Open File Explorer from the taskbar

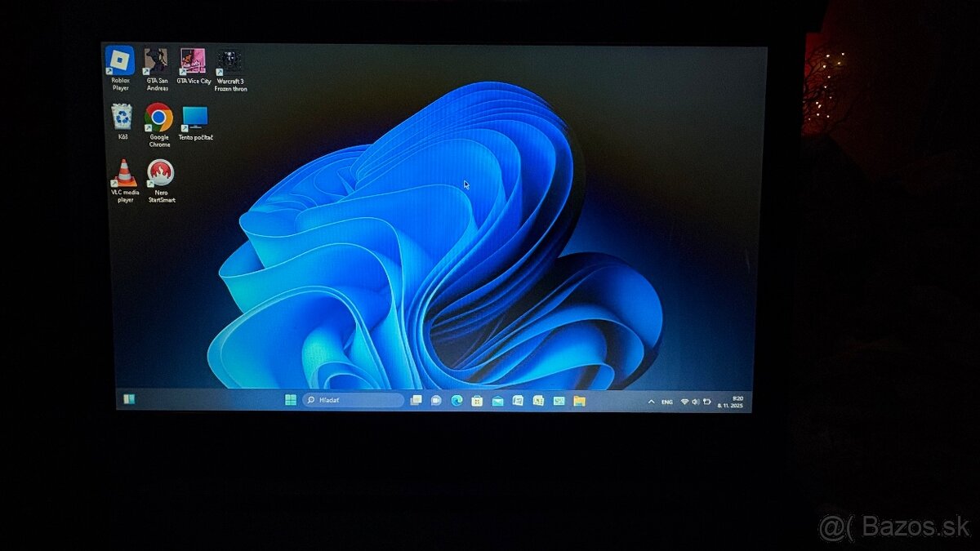[579, 401]
